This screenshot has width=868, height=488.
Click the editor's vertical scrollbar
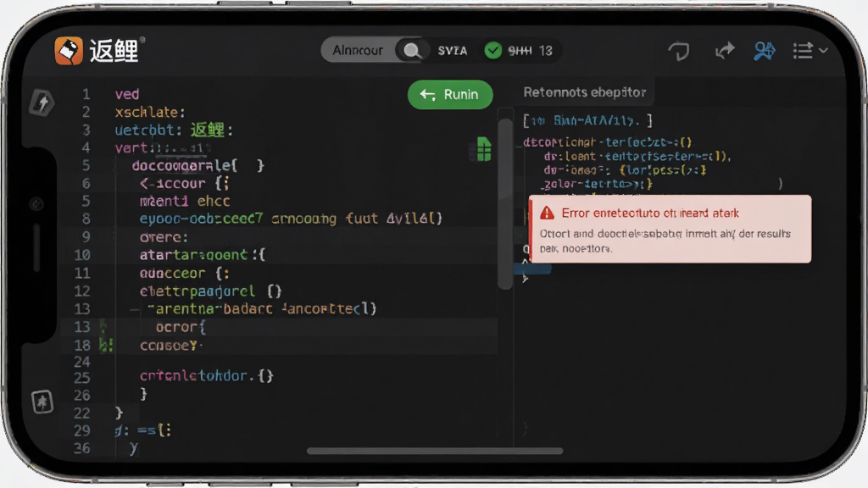(505, 204)
